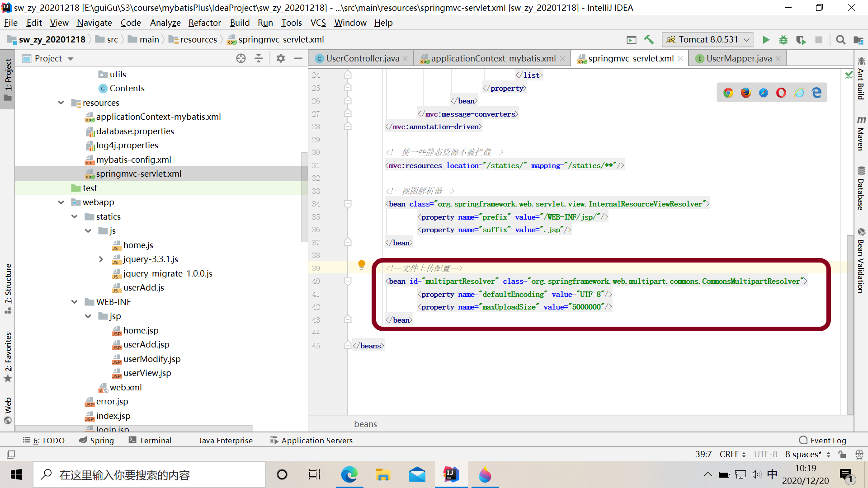This screenshot has height=488, width=868.
Task: Collapse the WEB-INF folder
Action: click(75, 302)
